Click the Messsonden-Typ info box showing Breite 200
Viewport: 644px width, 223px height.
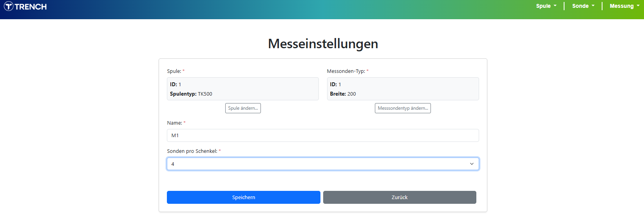coord(403,89)
